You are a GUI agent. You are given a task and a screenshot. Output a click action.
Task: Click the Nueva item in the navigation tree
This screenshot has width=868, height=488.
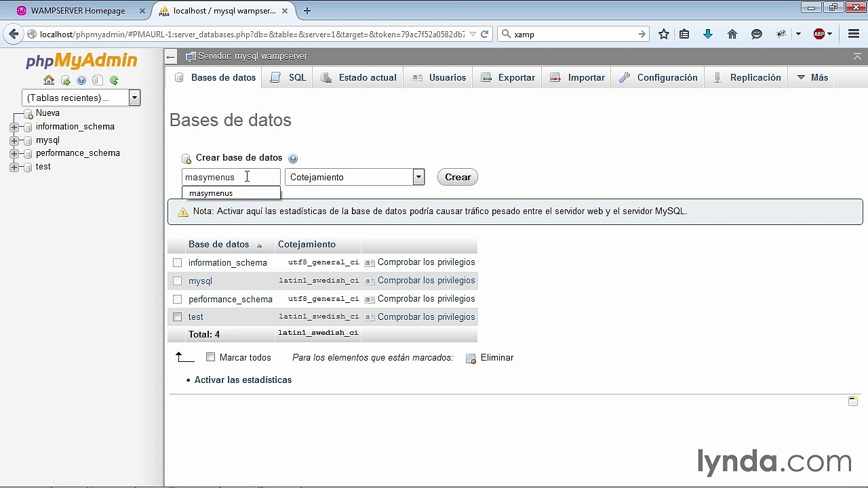[47, 113]
